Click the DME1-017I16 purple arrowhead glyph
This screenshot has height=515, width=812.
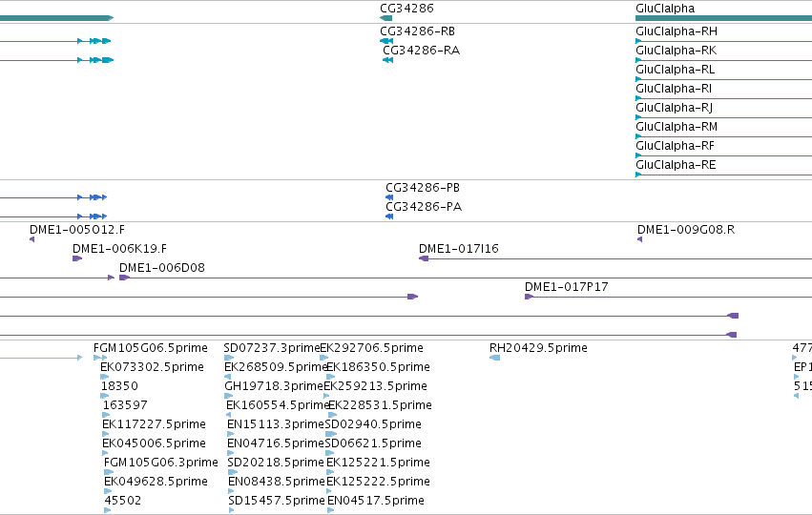424,258
